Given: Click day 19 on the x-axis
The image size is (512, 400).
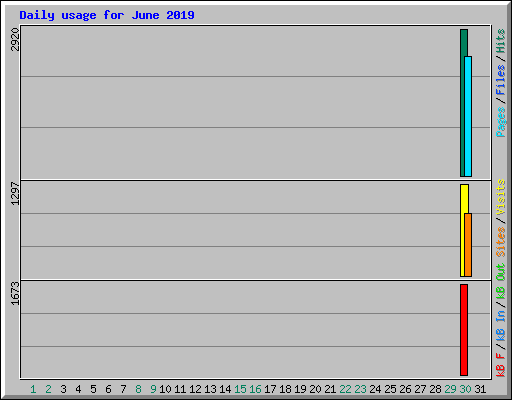Looking at the screenshot, I should (300, 389).
